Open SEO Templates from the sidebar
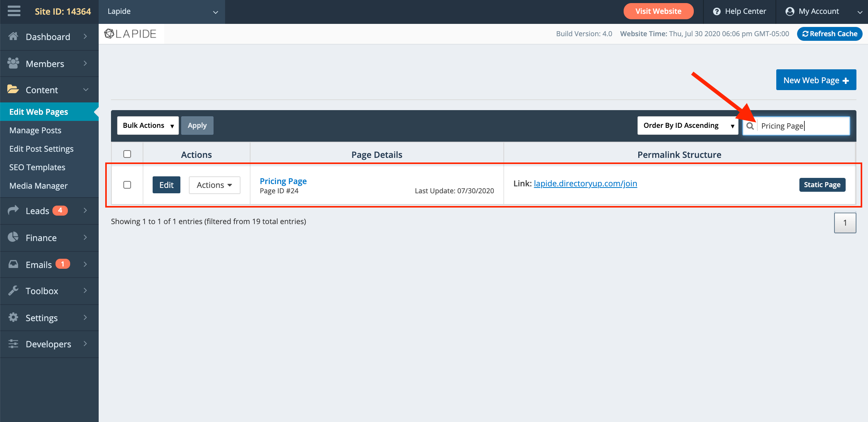This screenshot has width=868, height=422. tap(37, 167)
